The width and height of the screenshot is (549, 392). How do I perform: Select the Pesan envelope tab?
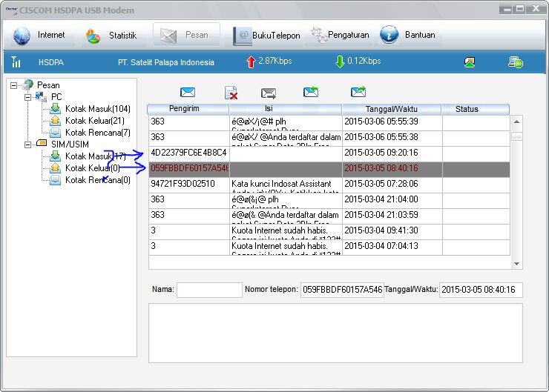coord(186,35)
